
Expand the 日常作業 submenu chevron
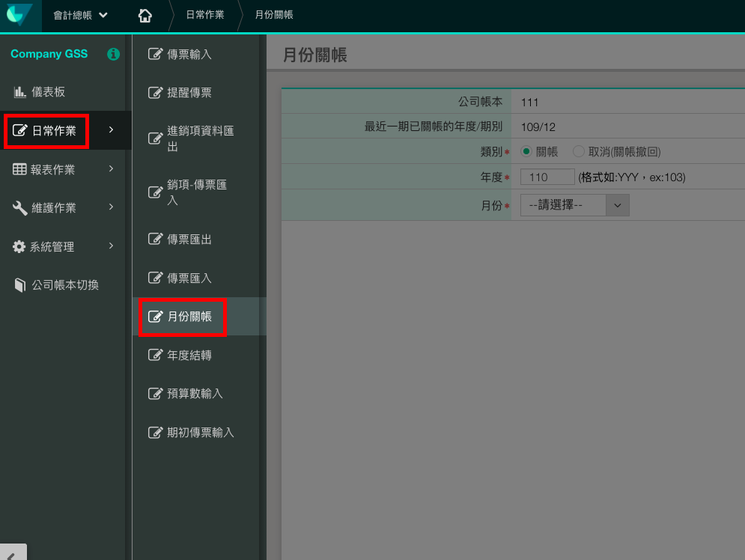click(111, 130)
